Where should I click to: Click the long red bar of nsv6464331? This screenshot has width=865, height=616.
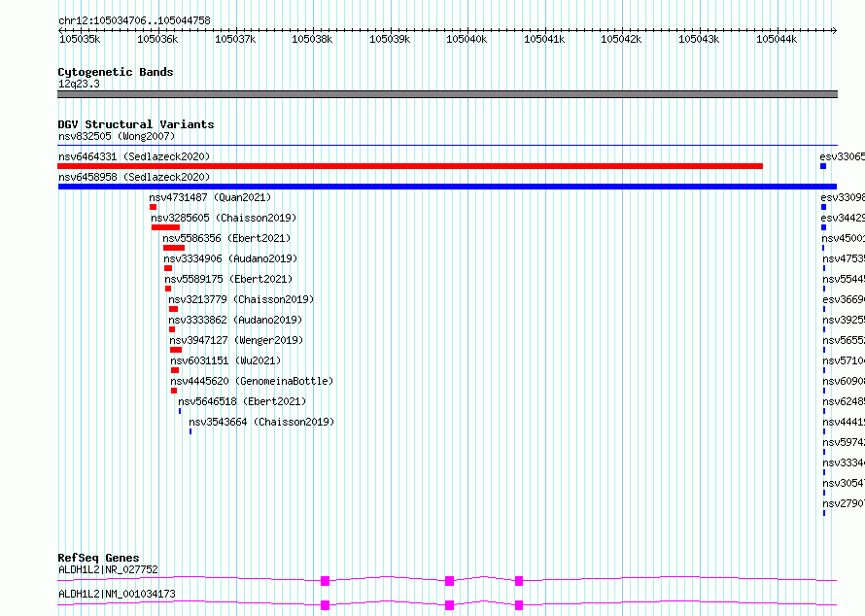(x=410, y=166)
